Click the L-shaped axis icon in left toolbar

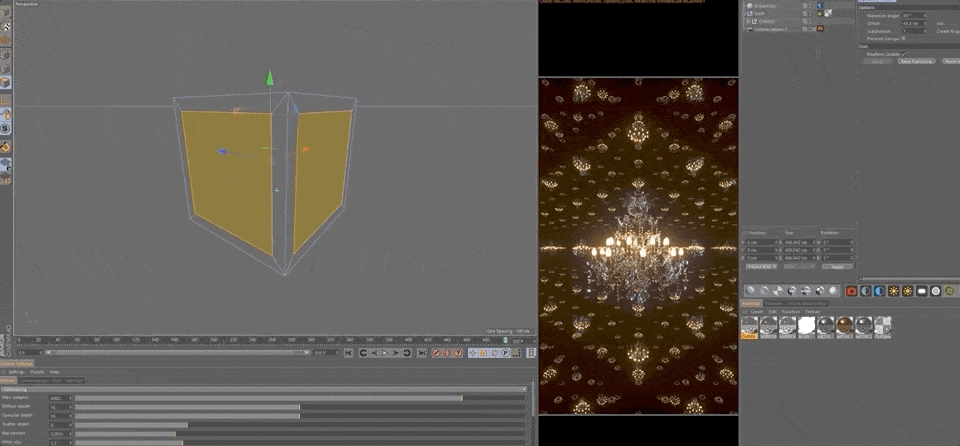click(x=5, y=99)
